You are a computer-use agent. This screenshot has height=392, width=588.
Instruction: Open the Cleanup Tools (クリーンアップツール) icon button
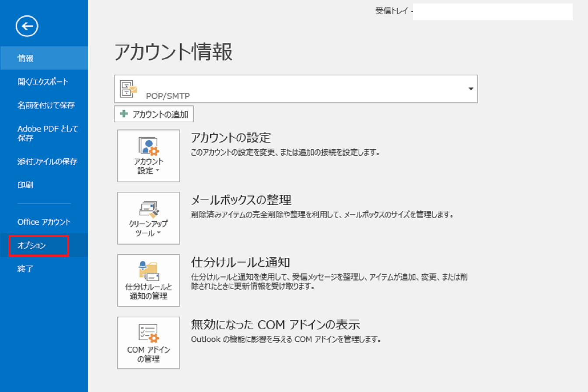(148, 218)
